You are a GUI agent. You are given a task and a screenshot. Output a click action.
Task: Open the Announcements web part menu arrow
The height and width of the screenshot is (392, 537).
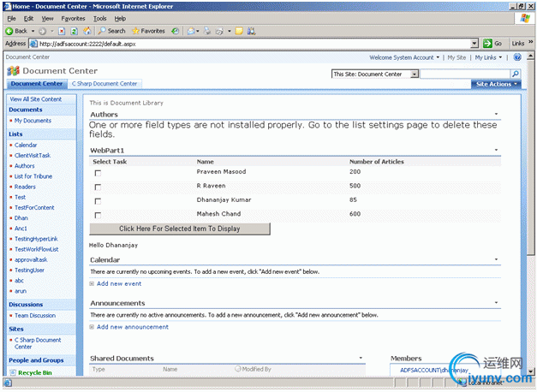tap(496, 303)
